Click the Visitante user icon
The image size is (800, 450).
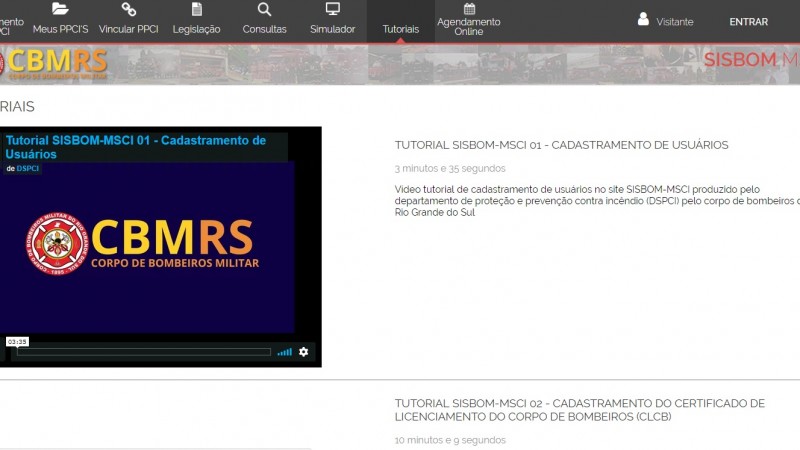coord(643,19)
